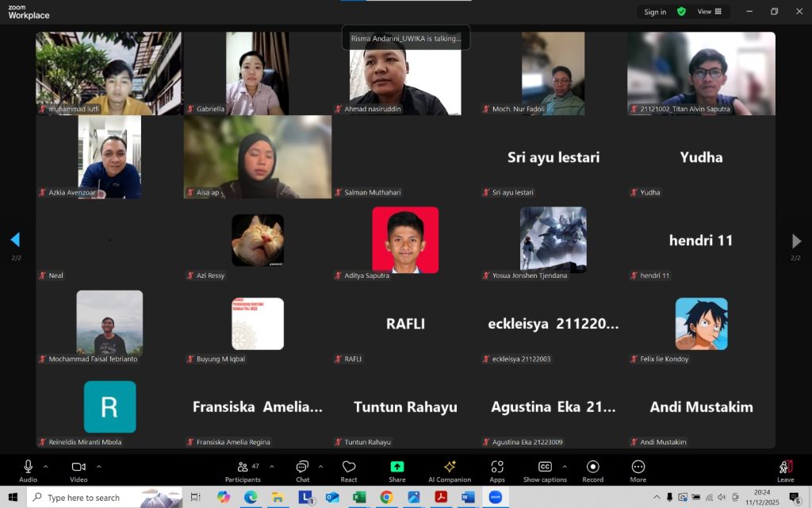Click the next page arrow in gallery view
This screenshot has height=508, width=812.
tap(795, 241)
